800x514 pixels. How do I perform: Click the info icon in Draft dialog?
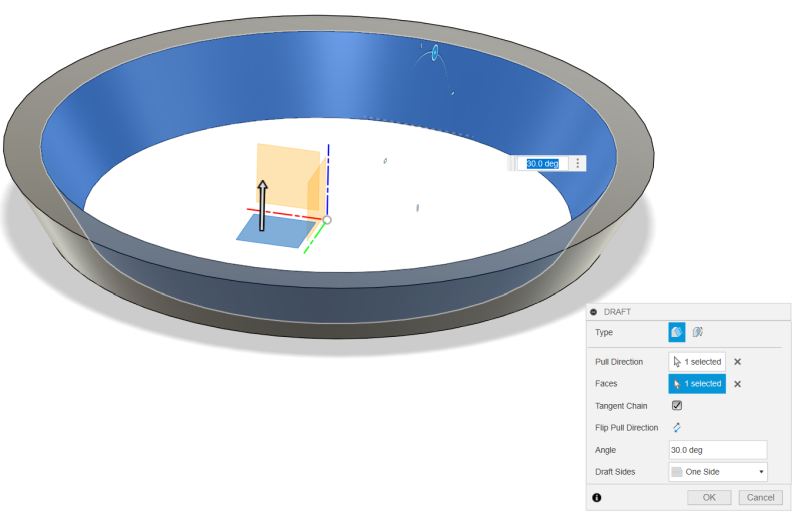click(597, 498)
